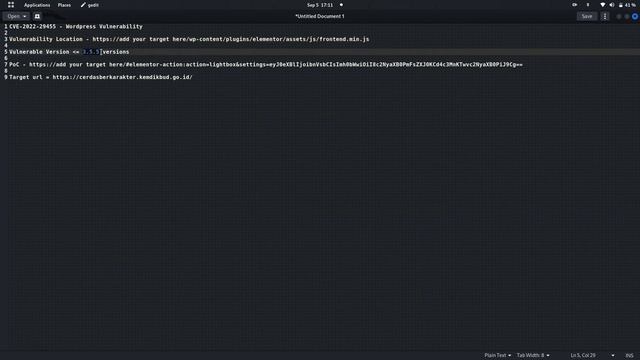Open the Open file dropdown
This screenshot has width=640, height=360.
click(x=16, y=16)
